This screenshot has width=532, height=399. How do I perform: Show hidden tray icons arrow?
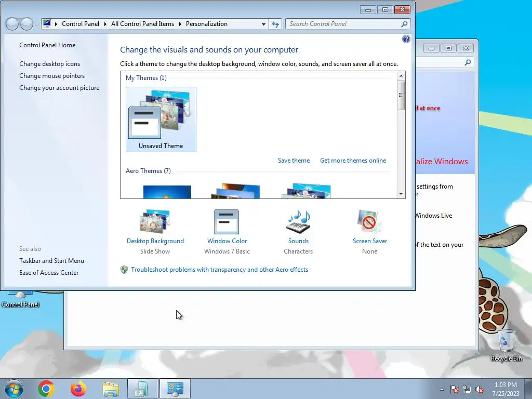point(442,389)
